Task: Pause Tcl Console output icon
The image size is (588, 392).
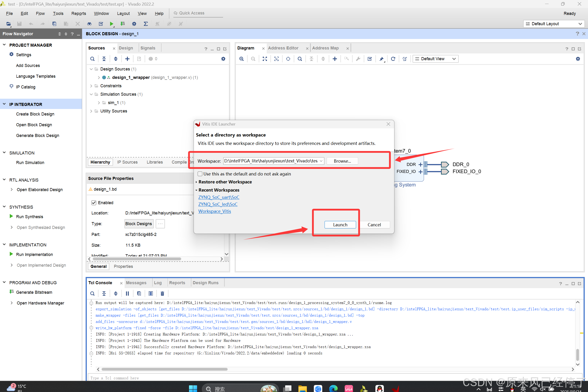Action: [x=127, y=294]
